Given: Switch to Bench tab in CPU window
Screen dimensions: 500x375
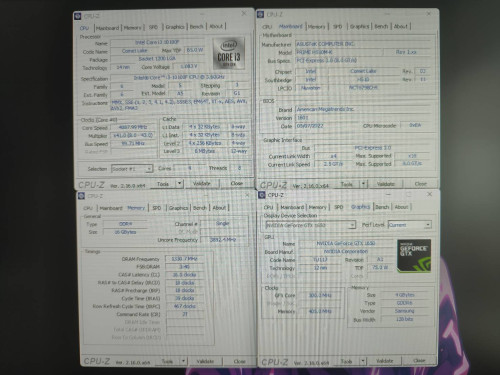Looking at the screenshot, I should click(197, 26).
